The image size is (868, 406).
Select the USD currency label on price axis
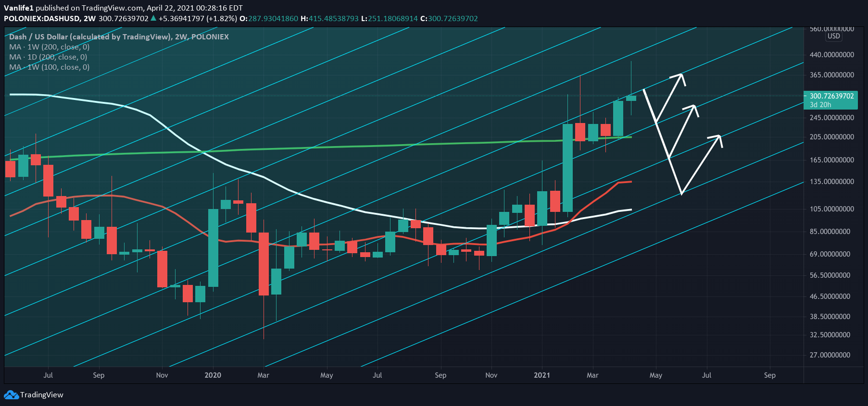(x=833, y=37)
